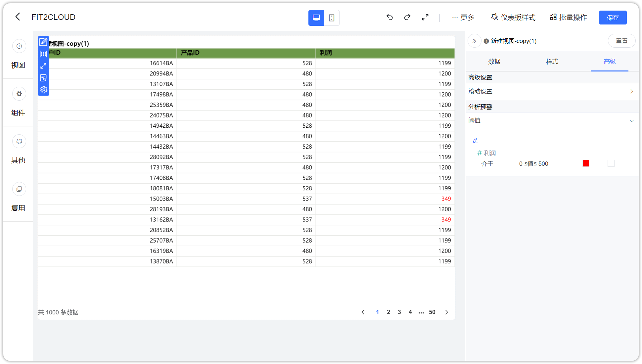The width and height of the screenshot is (642, 364).
Task: Click the view details search icon
Action: pyautogui.click(x=43, y=78)
